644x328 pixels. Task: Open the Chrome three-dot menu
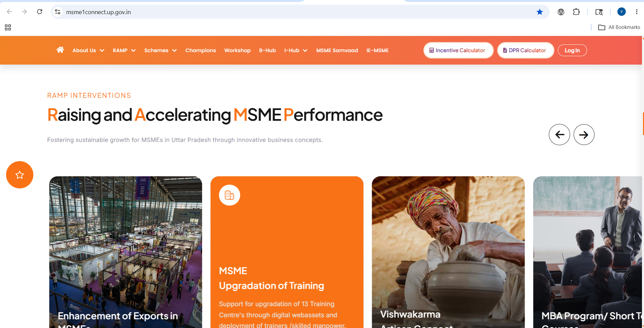pyautogui.click(x=637, y=12)
